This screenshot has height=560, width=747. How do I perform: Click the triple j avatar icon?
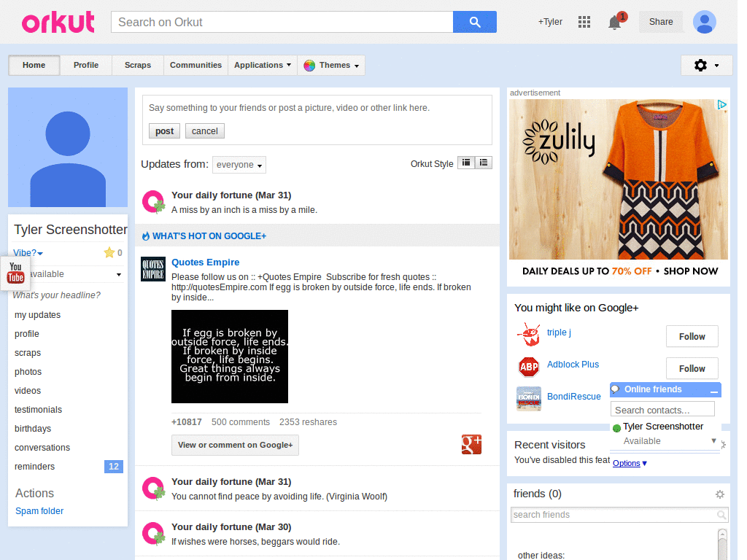[x=528, y=334]
